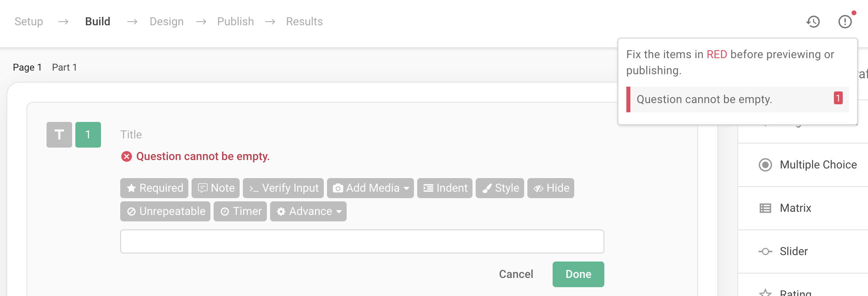Open the Add Media dropdown

pos(370,188)
